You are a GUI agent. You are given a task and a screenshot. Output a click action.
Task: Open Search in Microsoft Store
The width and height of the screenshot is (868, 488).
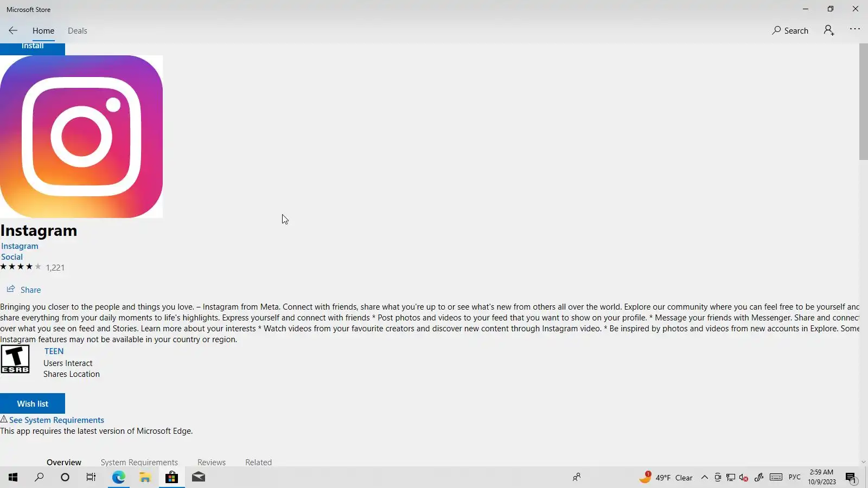[790, 31]
